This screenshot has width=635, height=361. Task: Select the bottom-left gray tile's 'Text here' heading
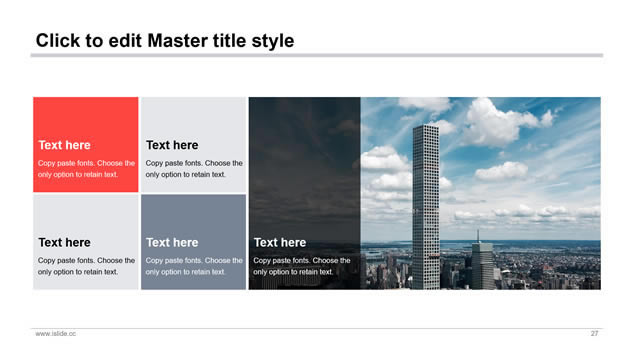(x=64, y=242)
